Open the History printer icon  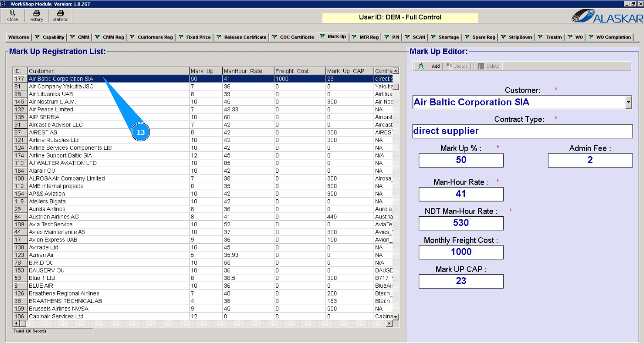(x=36, y=14)
